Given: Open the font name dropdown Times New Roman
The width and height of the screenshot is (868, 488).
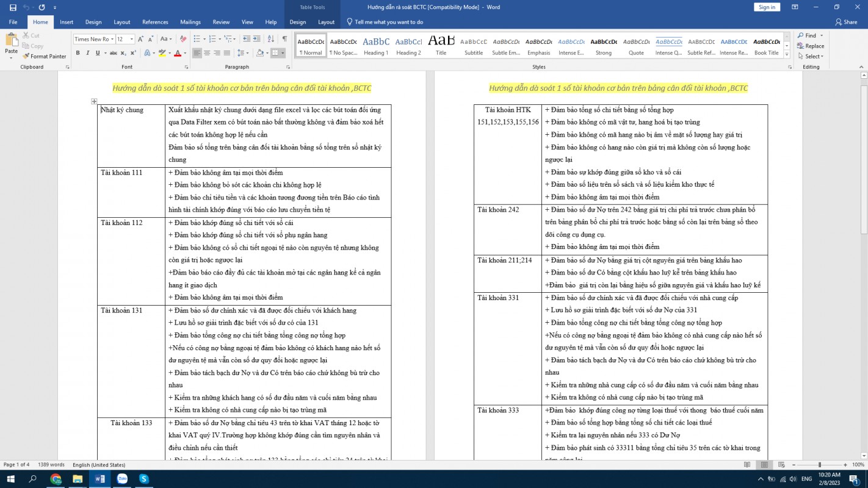Looking at the screenshot, I should [x=93, y=39].
